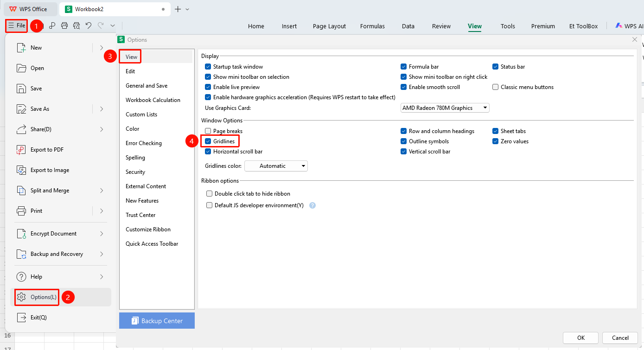Open the Formulas ribbon tab
Screen dimensions: 644x350
coord(372,26)
